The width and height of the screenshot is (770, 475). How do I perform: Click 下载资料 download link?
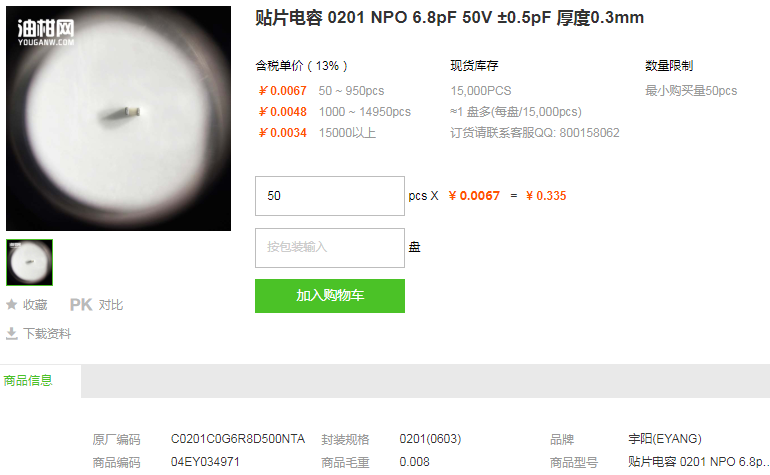47,334
